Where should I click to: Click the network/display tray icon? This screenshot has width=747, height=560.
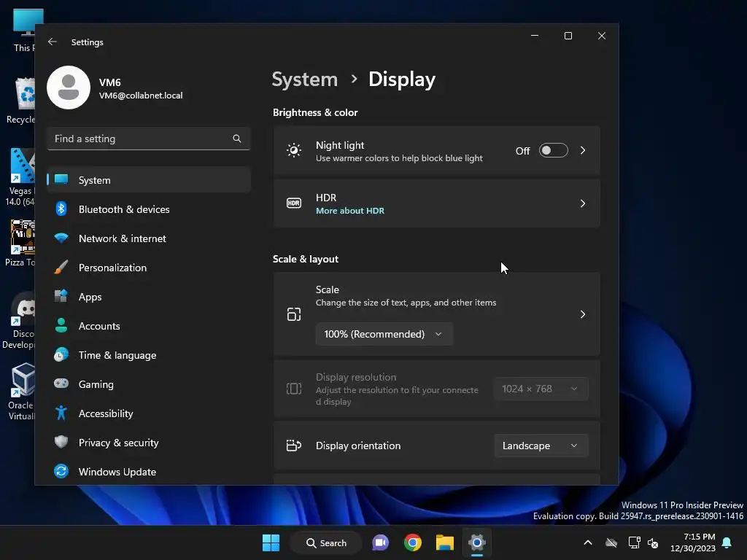pyautogui.click(x=634, y=542)
